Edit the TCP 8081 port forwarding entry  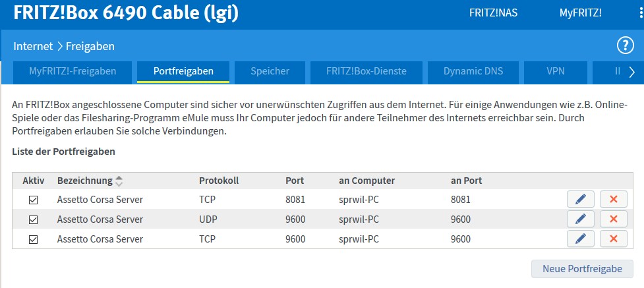coord(580,199)
